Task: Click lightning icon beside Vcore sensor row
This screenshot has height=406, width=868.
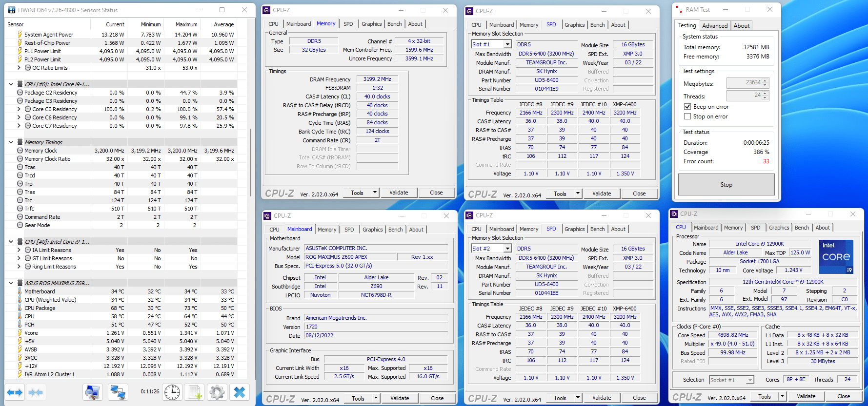Action: [x=20, y=333]
